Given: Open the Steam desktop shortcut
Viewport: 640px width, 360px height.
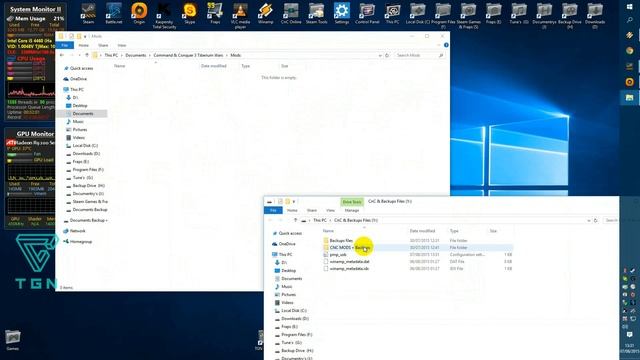Looking at the screenshot, I should (88, 13).
